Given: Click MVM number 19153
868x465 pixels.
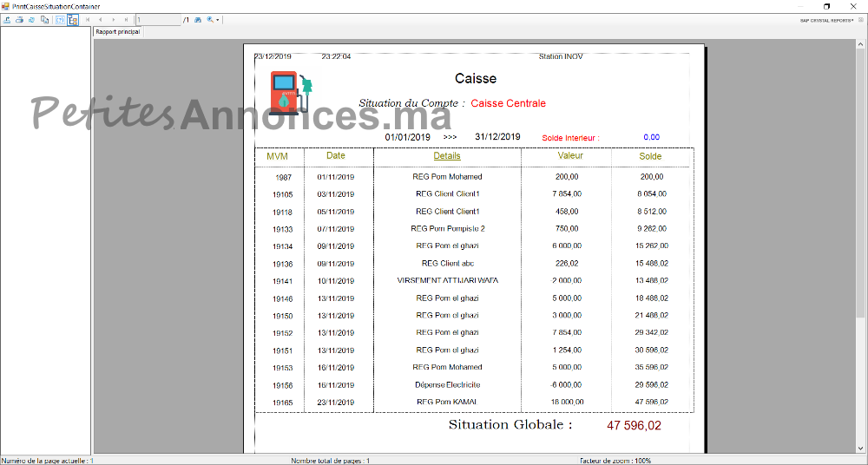Looking at the screenshot, I should 282,368.
